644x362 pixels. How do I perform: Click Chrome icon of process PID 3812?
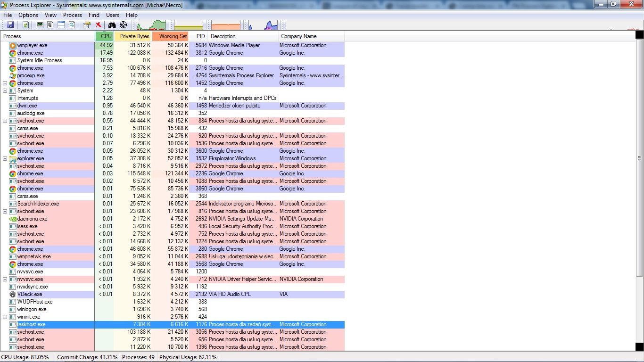point(13,53)
